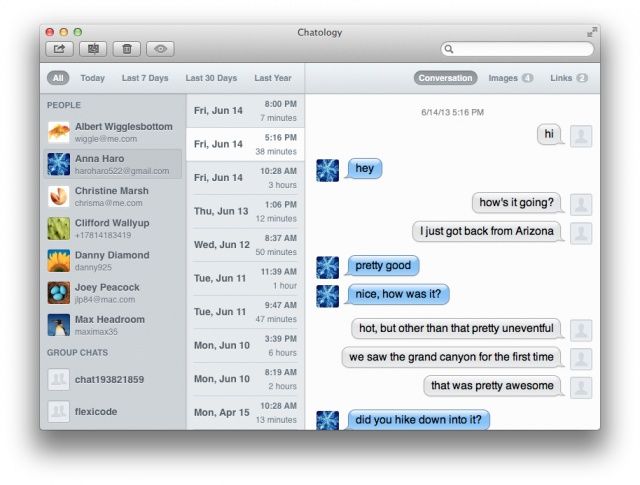Switch to the Links tab
This screenshot has width=640, height=485.
click(x=568, y=78)
